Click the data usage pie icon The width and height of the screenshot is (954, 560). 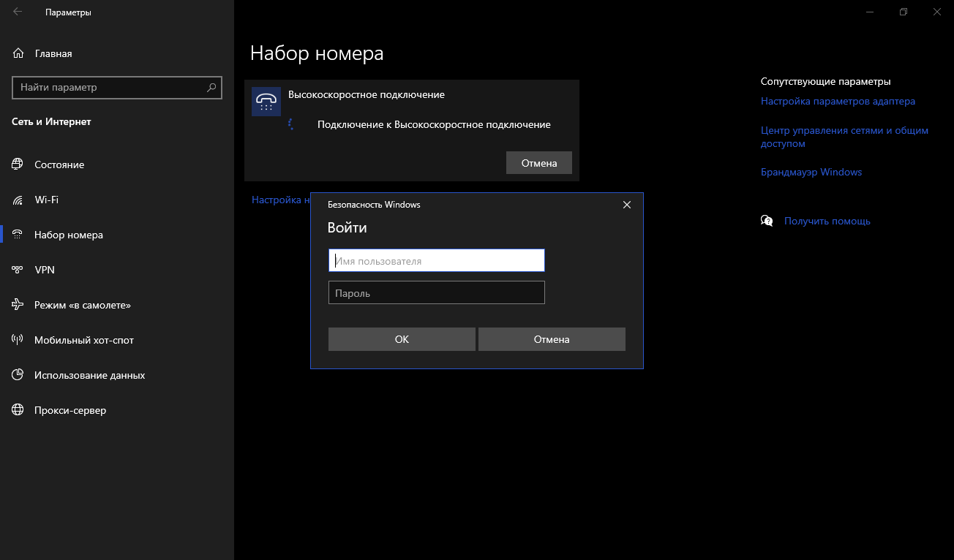(18, 375)
